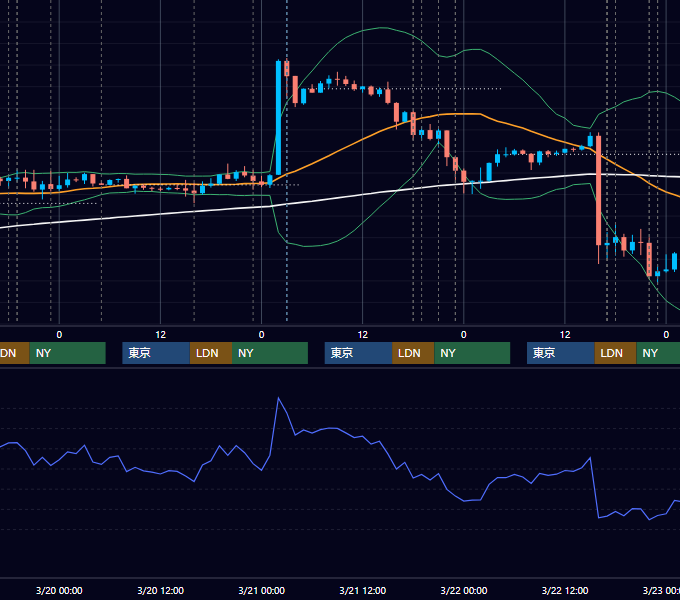The image size is (680, 600).
Task: Select the tall blue candle after 3/21 00:00
Action: click(x=278, y=117)
